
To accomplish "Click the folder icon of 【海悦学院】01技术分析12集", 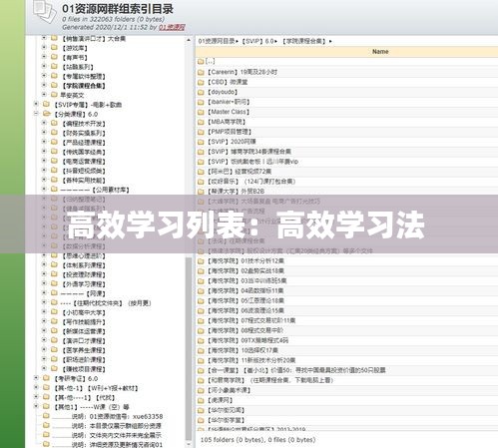I will tap(201, 261).
